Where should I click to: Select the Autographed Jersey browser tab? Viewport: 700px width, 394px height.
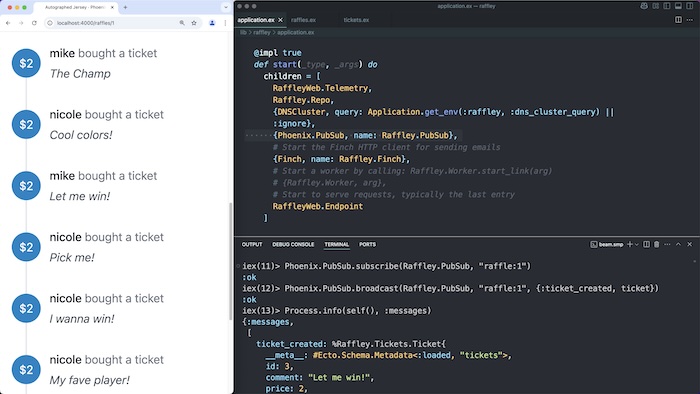point(76,7)
